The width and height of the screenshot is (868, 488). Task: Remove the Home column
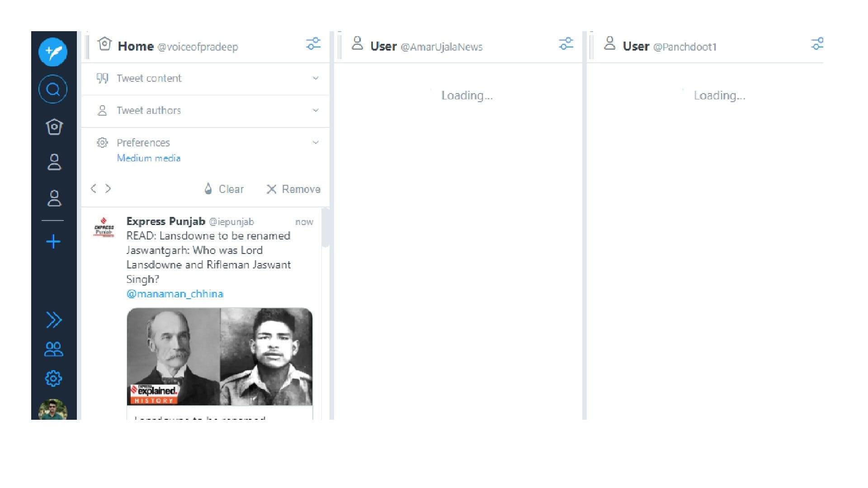click(x=293, y=189)
